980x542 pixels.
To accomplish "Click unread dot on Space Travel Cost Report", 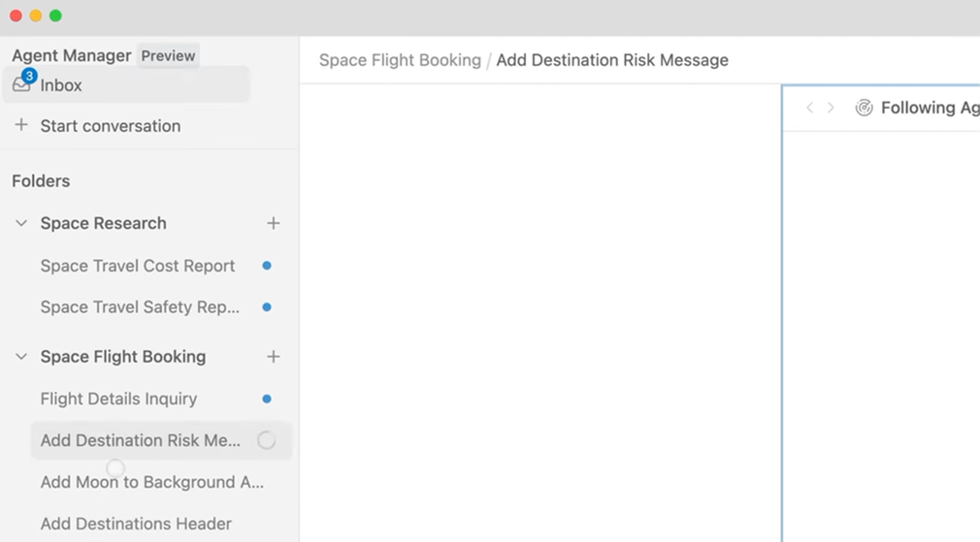I will click(267, 266).
